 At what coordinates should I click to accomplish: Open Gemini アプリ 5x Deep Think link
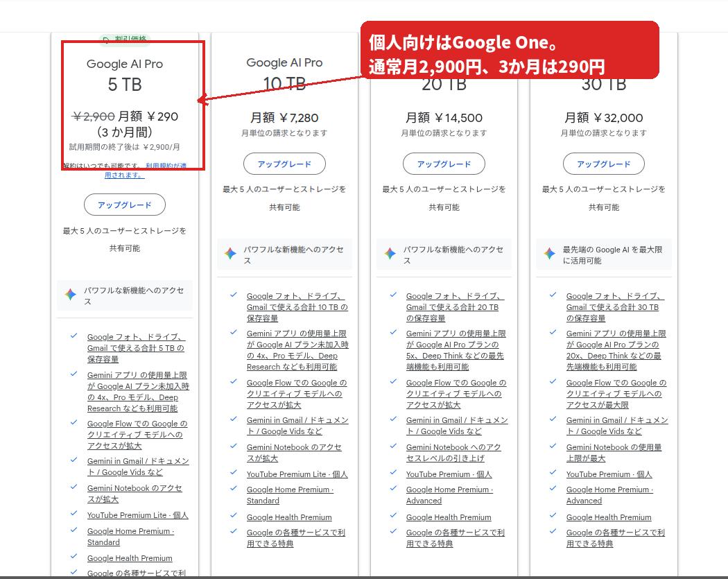coord(456,350)
